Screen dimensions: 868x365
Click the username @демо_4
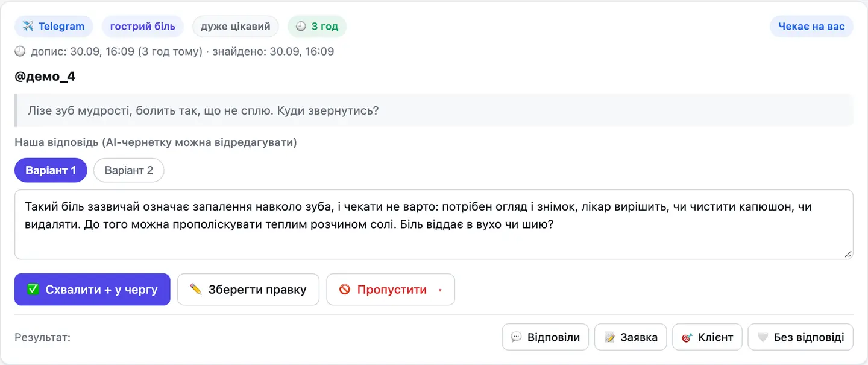pyautogui.click(x=45, y=77)
